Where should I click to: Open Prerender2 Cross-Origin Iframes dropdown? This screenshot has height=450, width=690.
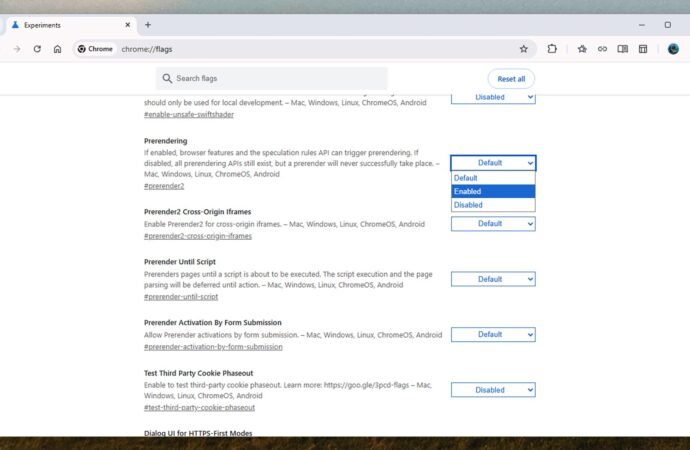(493, 224)
